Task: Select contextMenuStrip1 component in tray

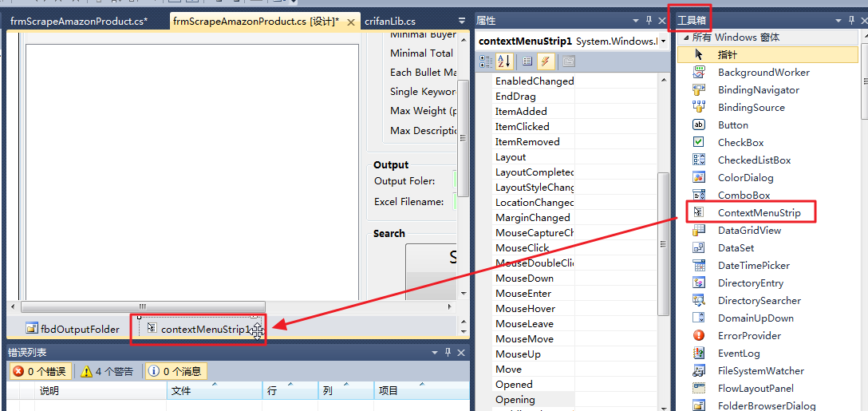Action: tap(199, 329)
